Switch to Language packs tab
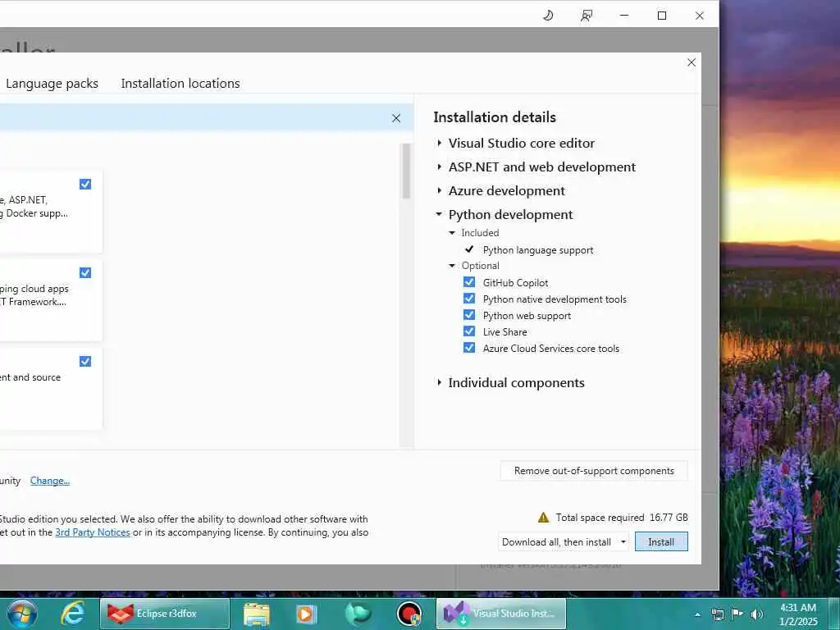Image resolution: width=840 pixels, height=630 pixels. tap(52, 84)
